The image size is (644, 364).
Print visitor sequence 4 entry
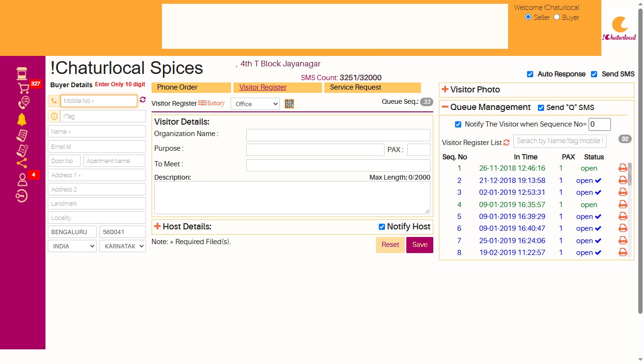pos(623,205)
